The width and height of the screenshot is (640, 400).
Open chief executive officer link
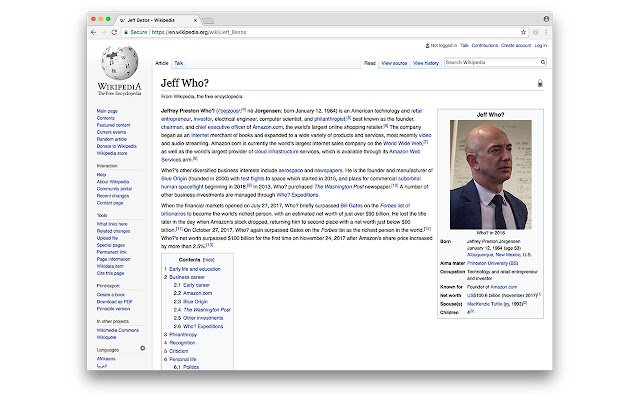[220, 127]
